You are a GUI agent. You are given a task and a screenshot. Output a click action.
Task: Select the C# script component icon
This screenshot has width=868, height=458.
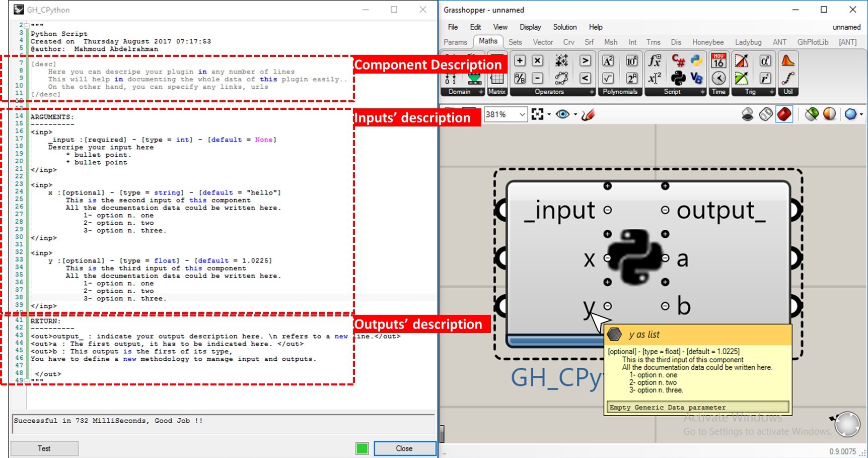(x=678, y=61)
